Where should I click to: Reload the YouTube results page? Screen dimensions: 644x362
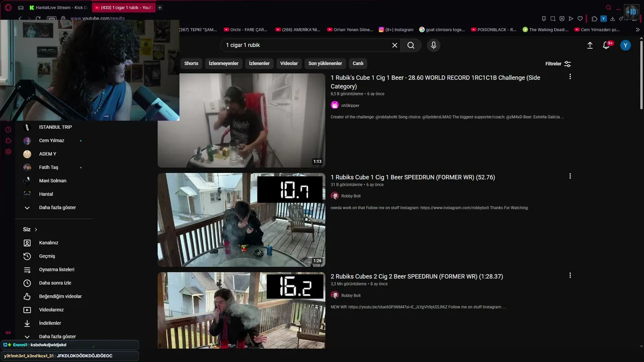coord(38,19)
